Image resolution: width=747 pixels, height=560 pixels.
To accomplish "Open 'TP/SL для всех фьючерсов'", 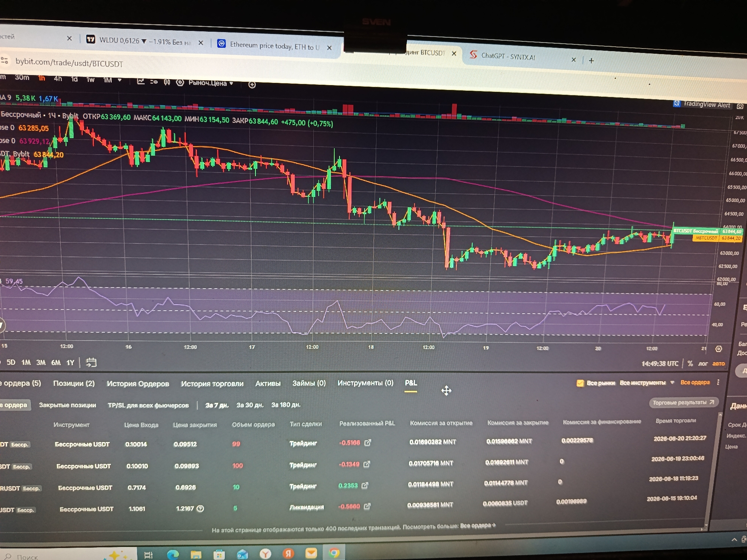I will click(x=148, y=405).
